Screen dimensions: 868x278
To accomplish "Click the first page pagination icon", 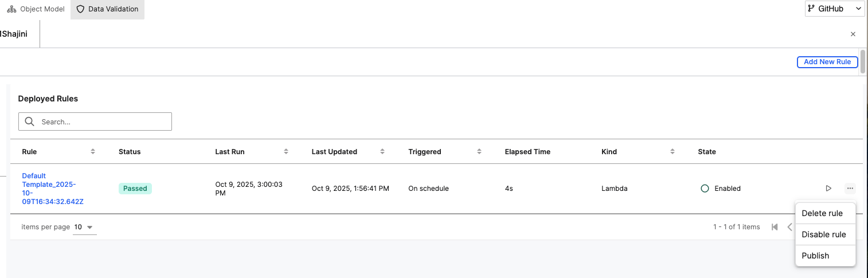I will click(x=775, y=227).
